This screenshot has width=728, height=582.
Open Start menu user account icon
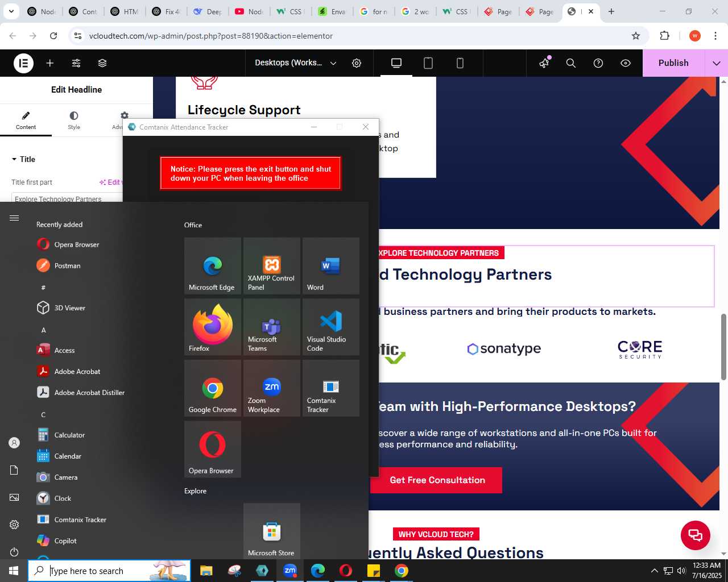coord(14,443)
